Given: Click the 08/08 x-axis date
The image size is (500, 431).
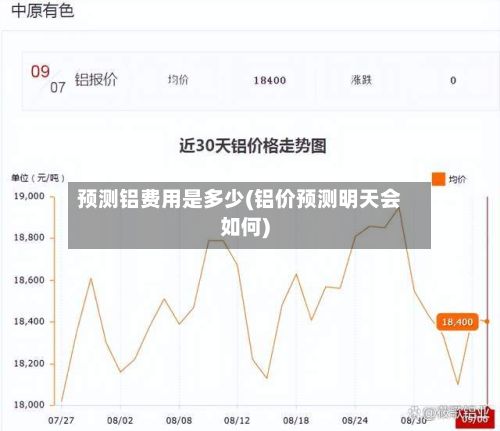Looking at the screenshot, I should (179, 420).
